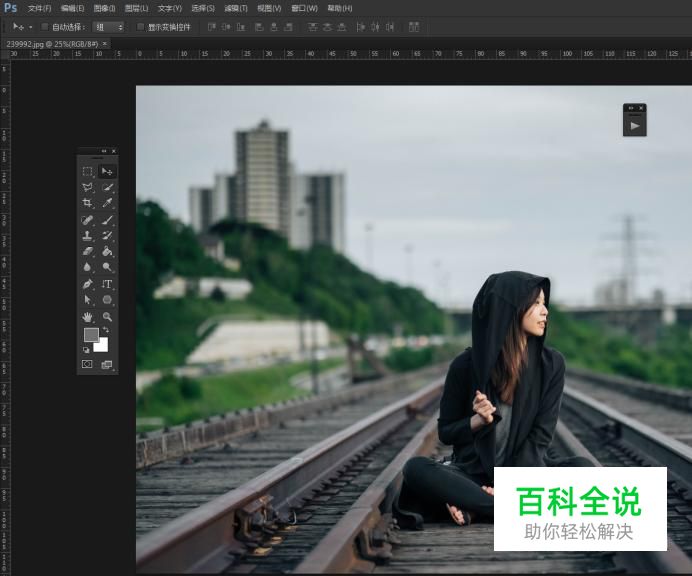
Task: Open the 组 auto-select dropdown
Action: [x=109, y=27]
